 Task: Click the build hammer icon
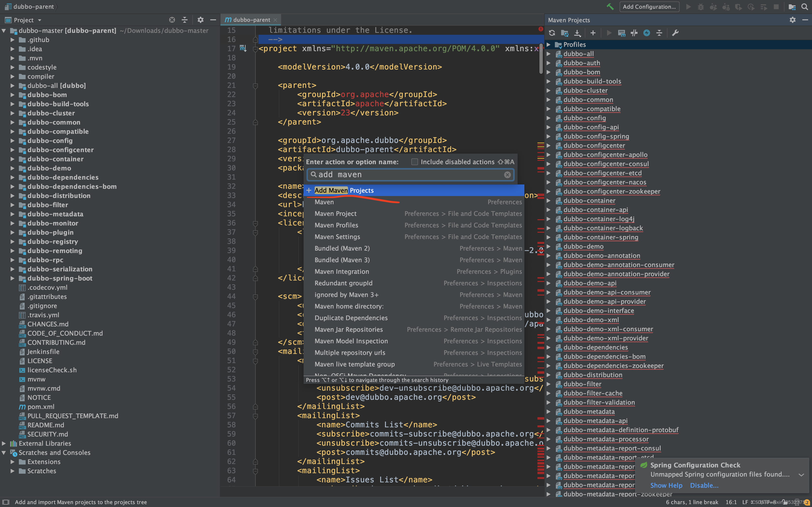coord(610,7)
